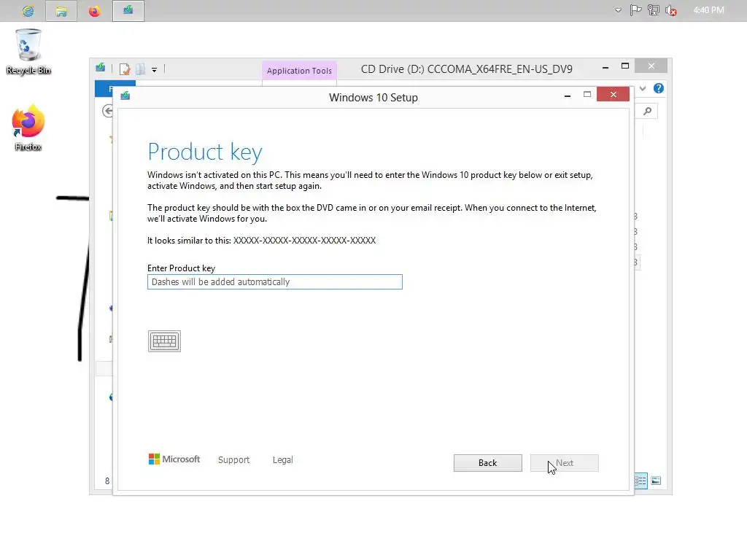Open Action Center flag icon
The height and width of the screenshot is (560, 747).
(635, 10)
